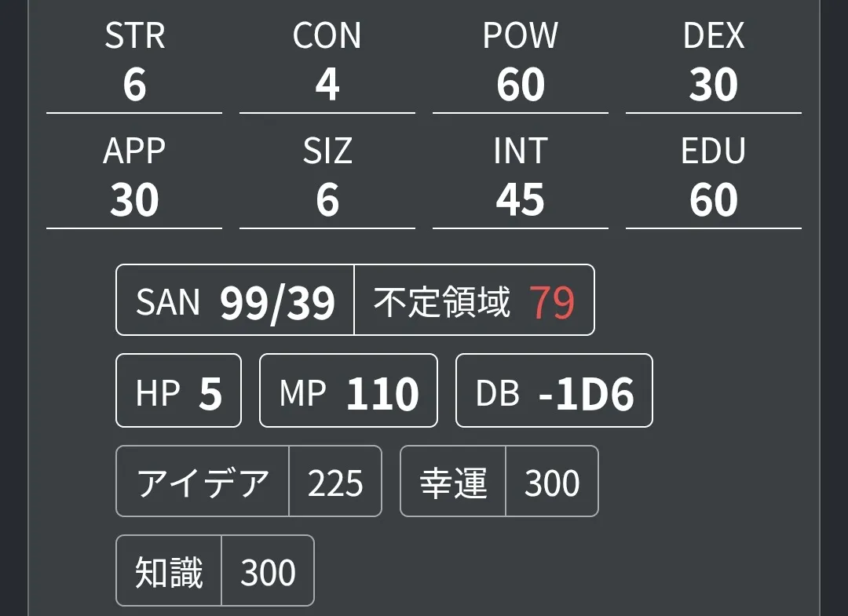Click the 不定領域 label text
The height and width of the screenshot is (616, 848).
[x=441, y=301]
